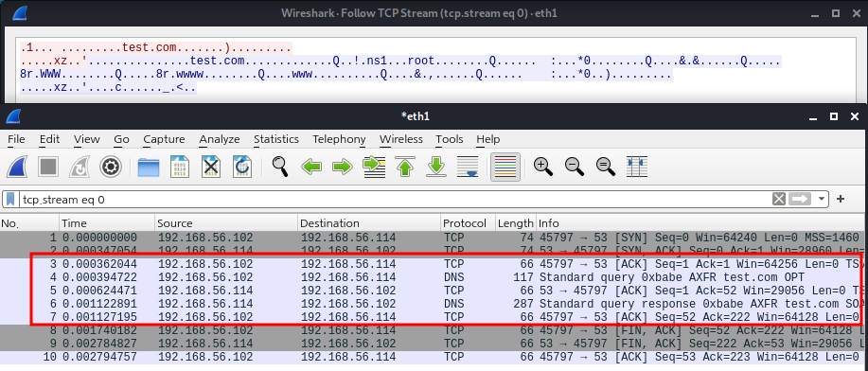Jump to the last packet

point(436,167)
